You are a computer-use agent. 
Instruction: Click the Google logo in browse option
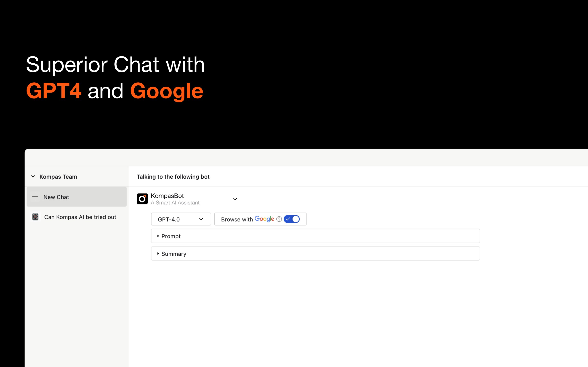[264, 219]
